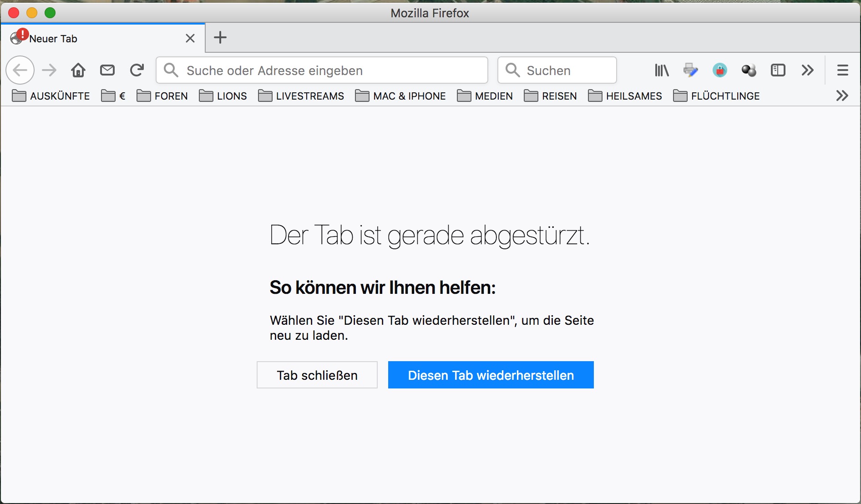Click the forward navigation arrow
The height and width of the screenshot is (504, 861).
coord(49,70)
